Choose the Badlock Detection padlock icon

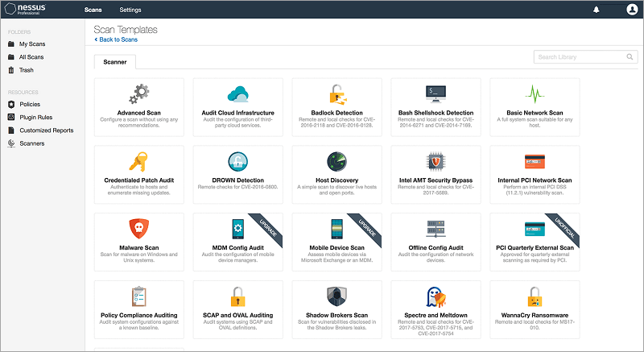click(337, 94)
